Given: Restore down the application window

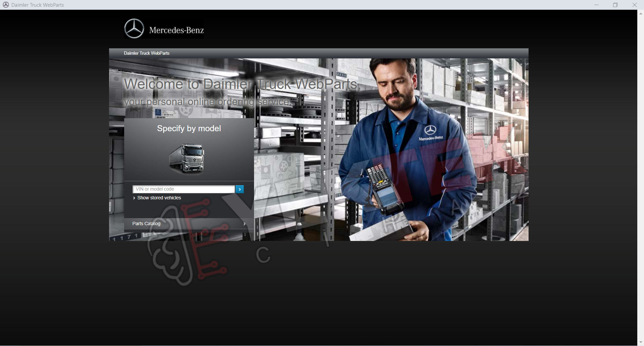Looking at the screenshot, I should (x=615, y=5).
